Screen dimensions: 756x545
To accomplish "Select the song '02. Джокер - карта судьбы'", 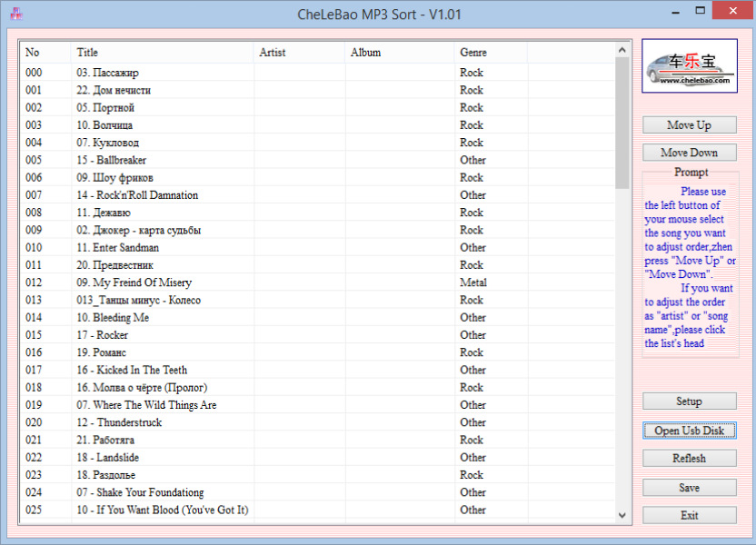I will [138, 230].
